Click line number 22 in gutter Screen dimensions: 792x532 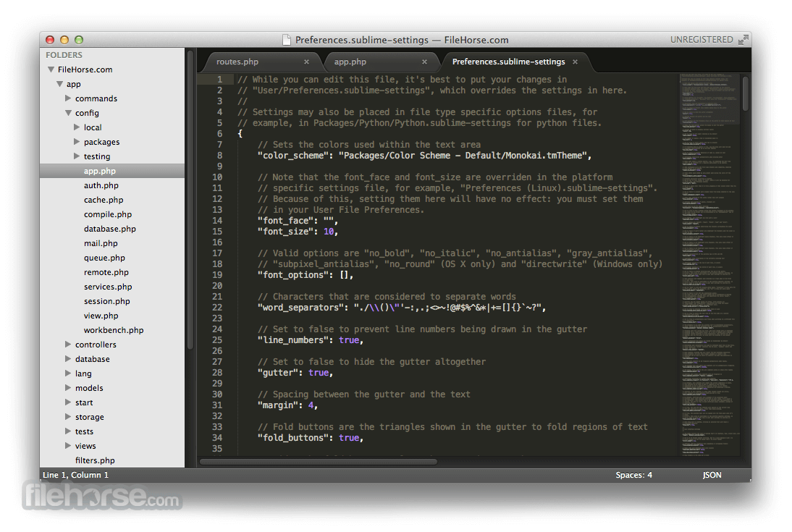click(x=217, y=308)
